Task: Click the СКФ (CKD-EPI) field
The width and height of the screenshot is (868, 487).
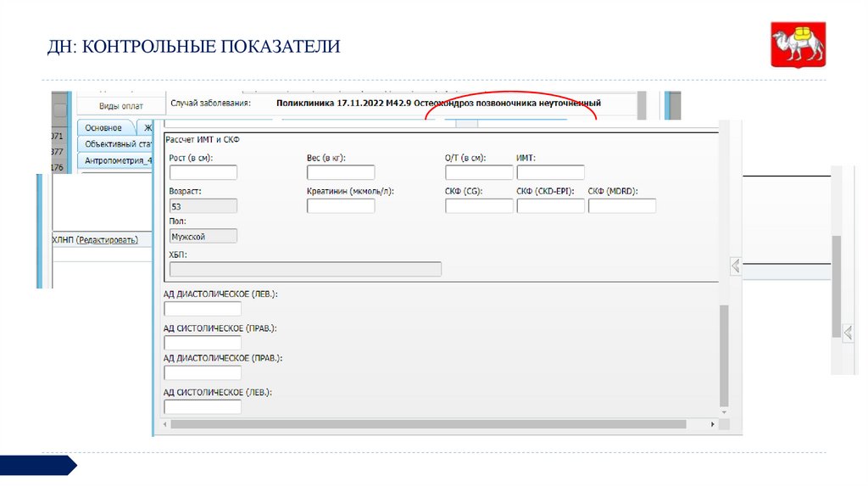Action: tap(550, 205)
